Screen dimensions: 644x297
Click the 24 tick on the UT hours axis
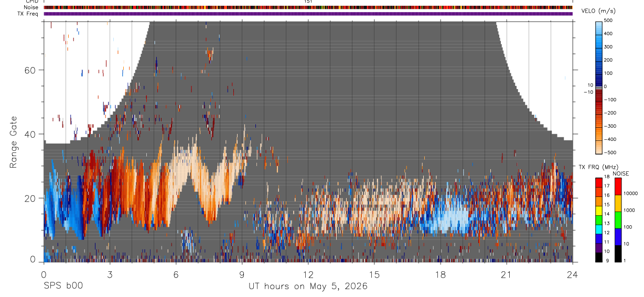tap(572, 274)
